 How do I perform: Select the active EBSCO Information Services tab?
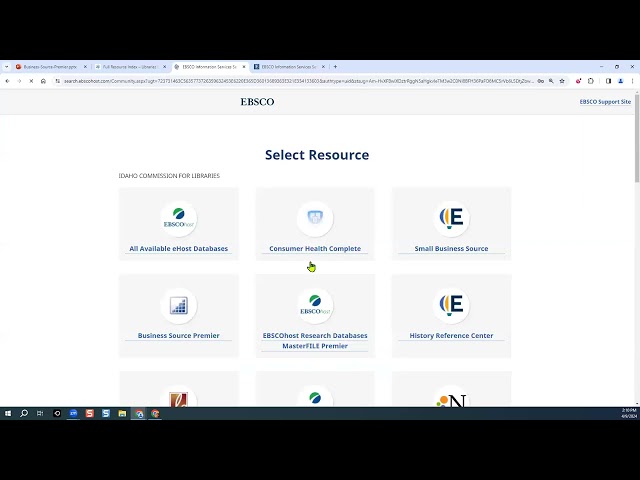coord(209,67)
